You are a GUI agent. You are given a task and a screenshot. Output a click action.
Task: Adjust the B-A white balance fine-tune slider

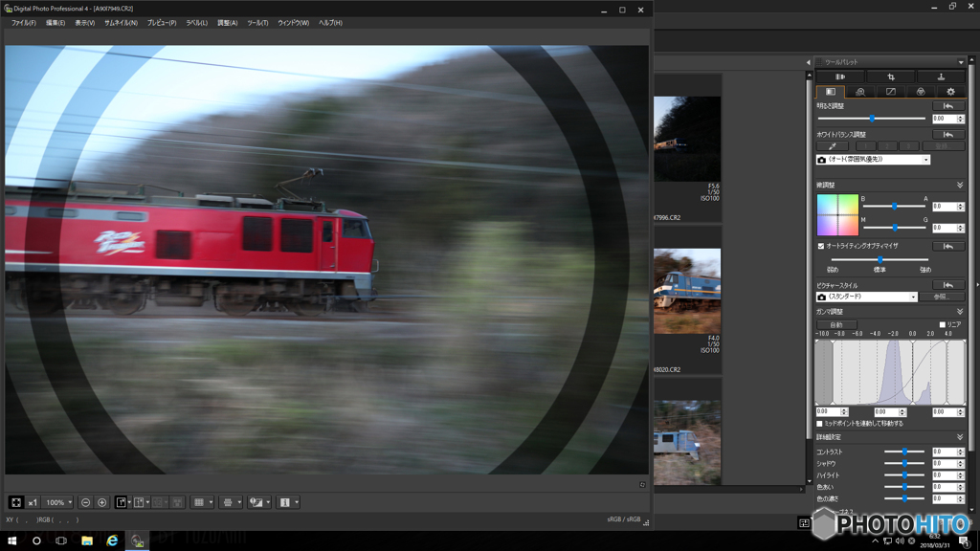click(895, 207)
